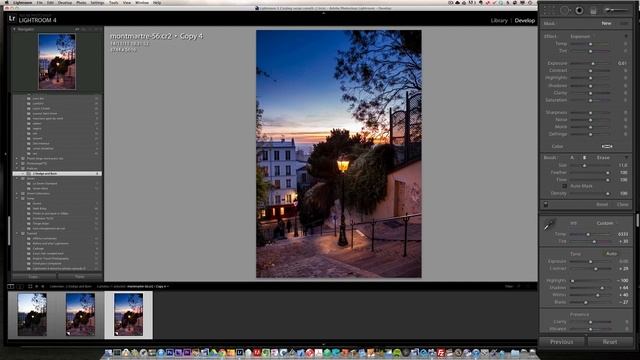Hide the filmstrip using the bottom arrow
Viewport: 640px width, 360px height.
(x=324, y=344)
